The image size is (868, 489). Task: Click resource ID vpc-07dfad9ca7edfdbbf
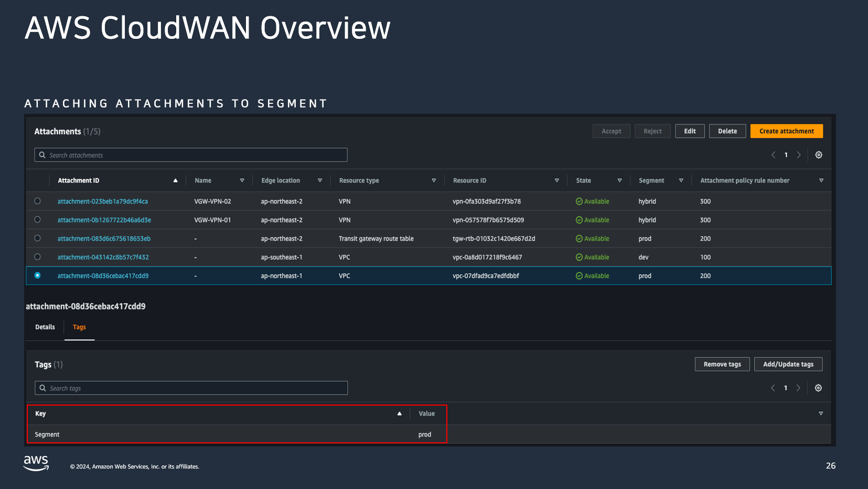click(x=486, y=276)
